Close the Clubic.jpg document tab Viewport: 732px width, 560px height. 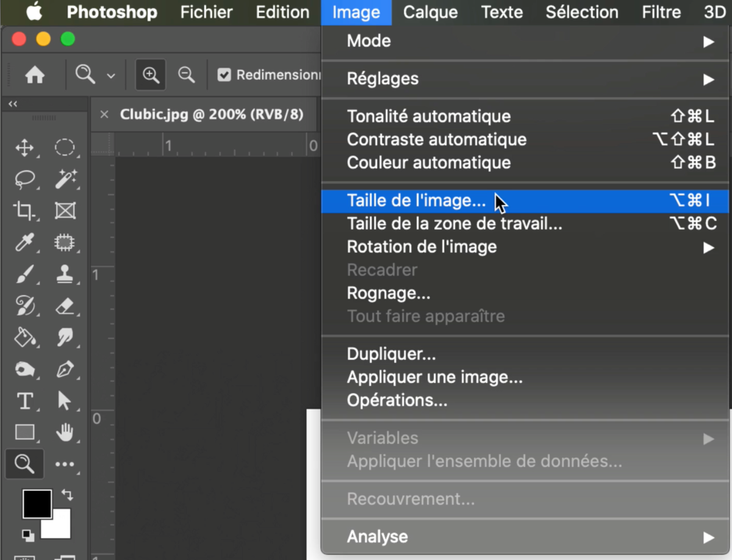104,115
